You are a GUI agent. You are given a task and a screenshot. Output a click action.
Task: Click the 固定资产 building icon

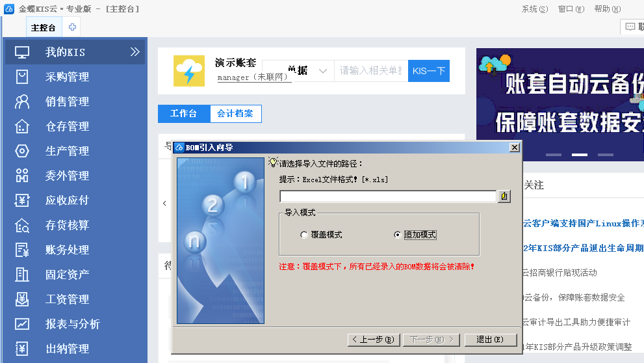point(22,275)
